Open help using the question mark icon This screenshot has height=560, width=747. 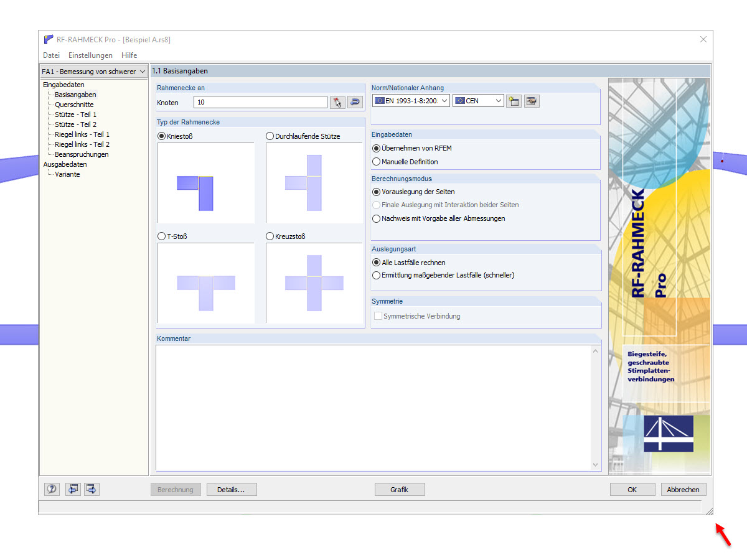point(51,489)
